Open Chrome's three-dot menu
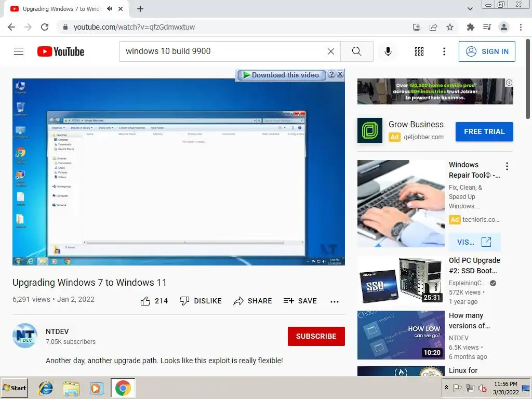This screenshot has height=399, width=532. [521, 27]
